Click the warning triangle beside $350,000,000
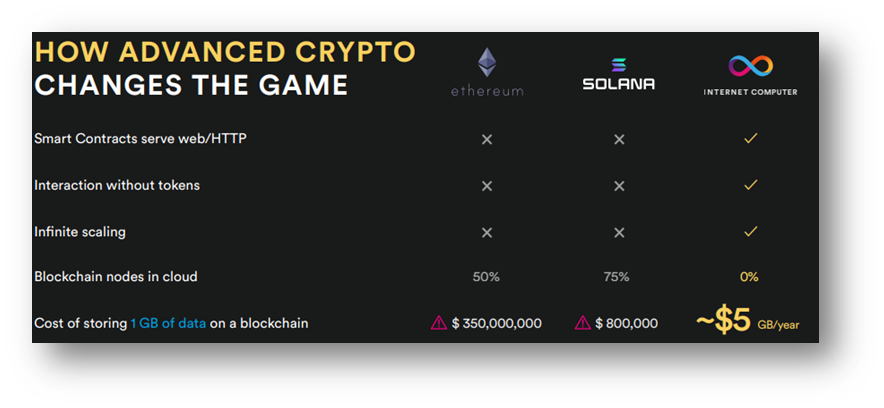This screenshot has height=408, width=884. (x=439, y=323)
